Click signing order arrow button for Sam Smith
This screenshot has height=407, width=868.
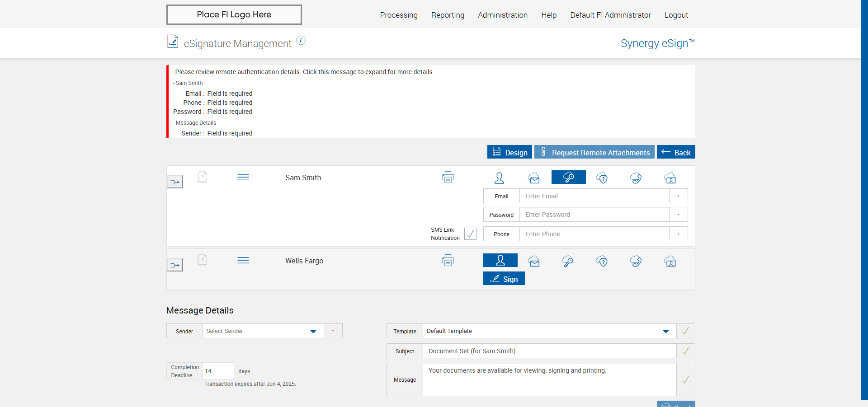(x=175, y=182)
